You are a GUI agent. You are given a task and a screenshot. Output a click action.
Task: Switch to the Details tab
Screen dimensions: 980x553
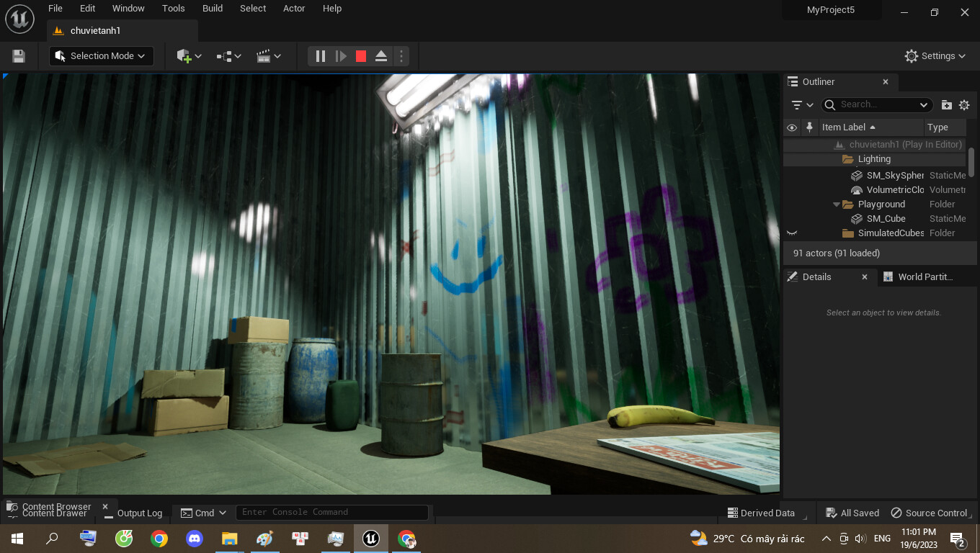point(816,277)
